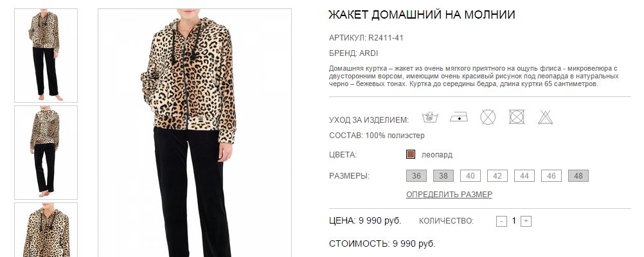Click the do-not-dry-clean circle icon

[x=488, y=117]
